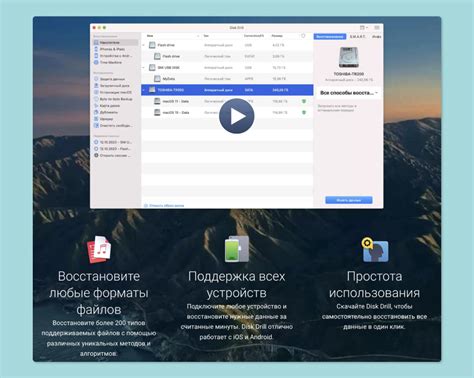
Task: Click the music files format icon
Action: [x=99, y=249]
